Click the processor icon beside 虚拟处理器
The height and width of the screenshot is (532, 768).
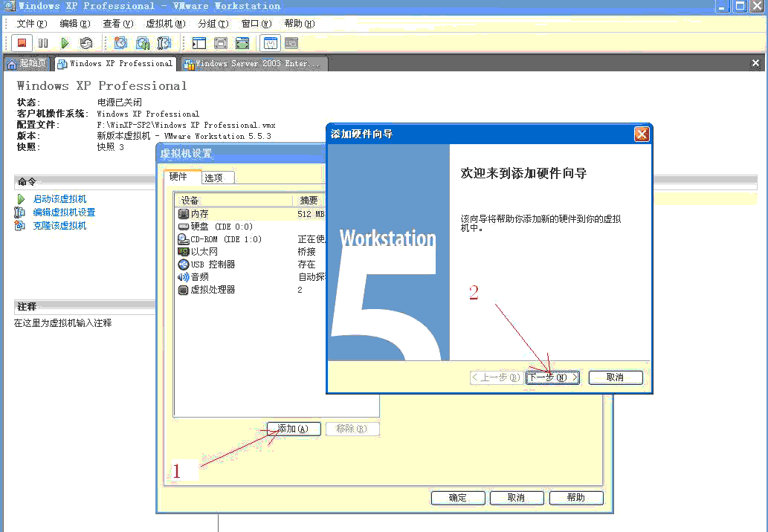pyautogui.click(x=183, y=290)
